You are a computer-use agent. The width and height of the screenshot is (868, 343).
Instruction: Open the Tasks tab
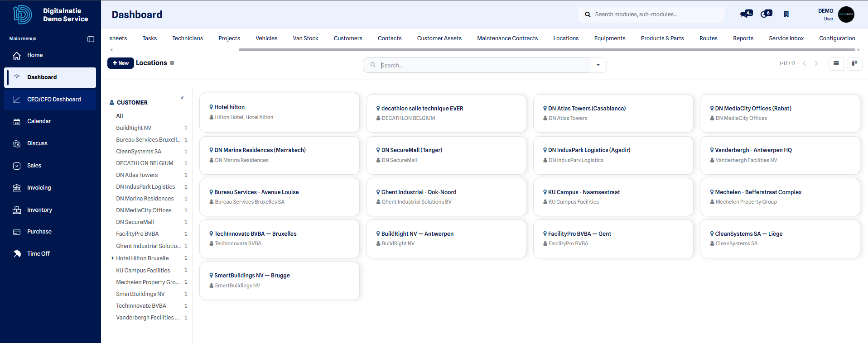tap(149, 38)
